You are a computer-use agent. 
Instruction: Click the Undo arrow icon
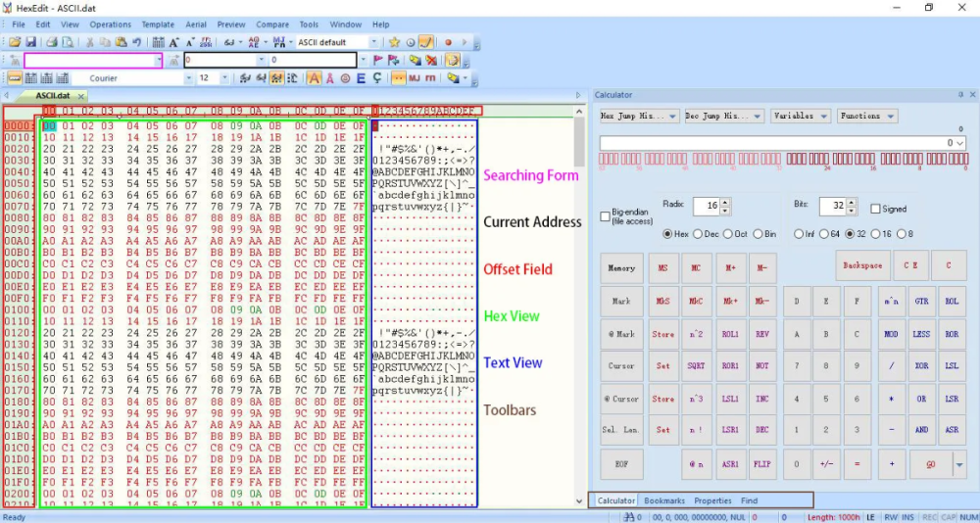click(136, 42)
